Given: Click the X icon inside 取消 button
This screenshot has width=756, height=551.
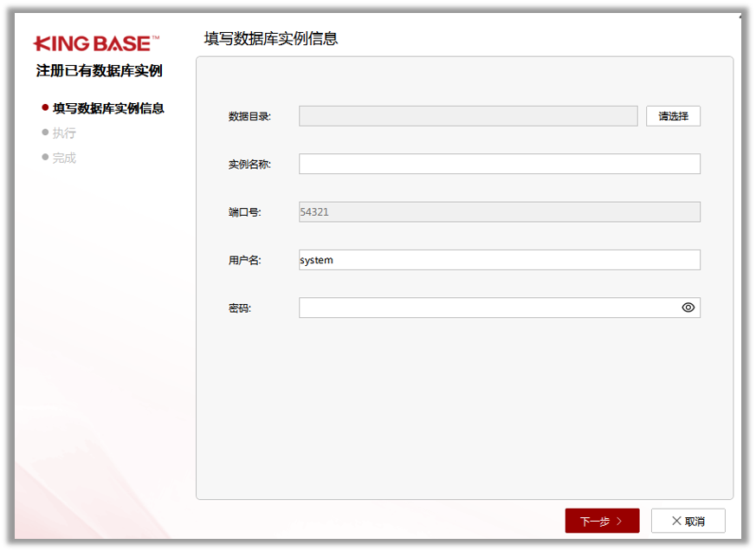Looking at the screenshot, I should [677, 520].
